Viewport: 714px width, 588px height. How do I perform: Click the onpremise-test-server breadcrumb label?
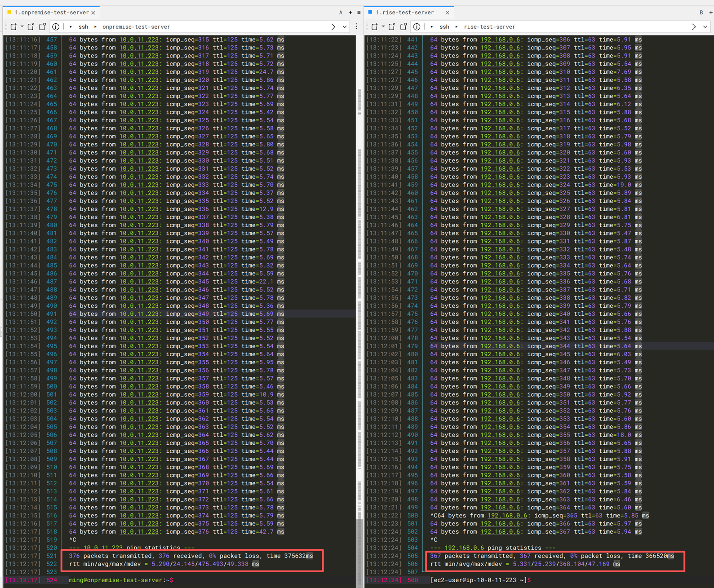(x=136, y=27)
